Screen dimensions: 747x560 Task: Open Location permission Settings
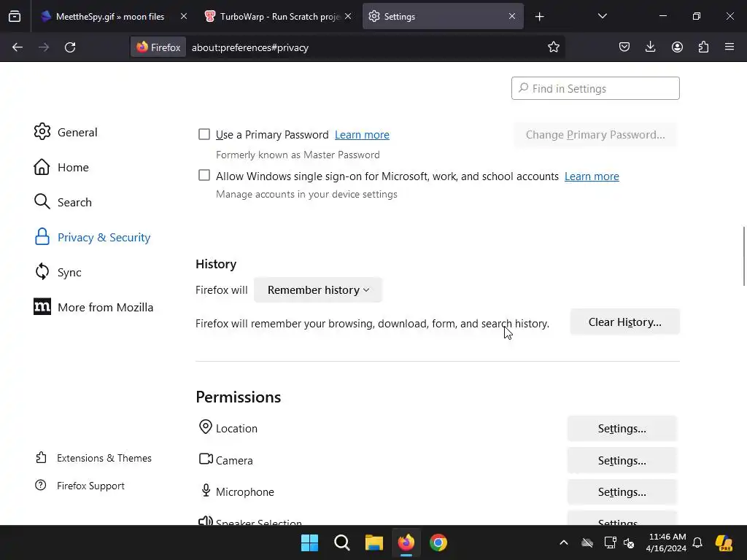point(622,429)
